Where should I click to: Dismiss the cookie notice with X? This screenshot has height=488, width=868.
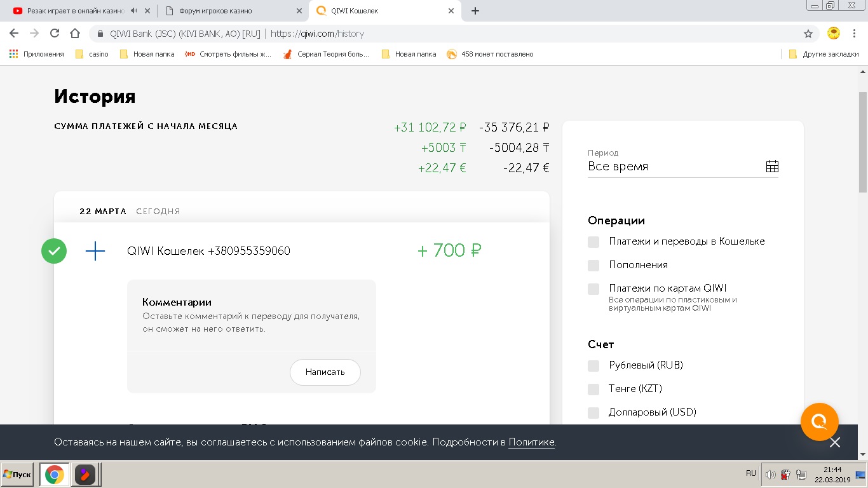pyautogui.click(x=835, y=442)
